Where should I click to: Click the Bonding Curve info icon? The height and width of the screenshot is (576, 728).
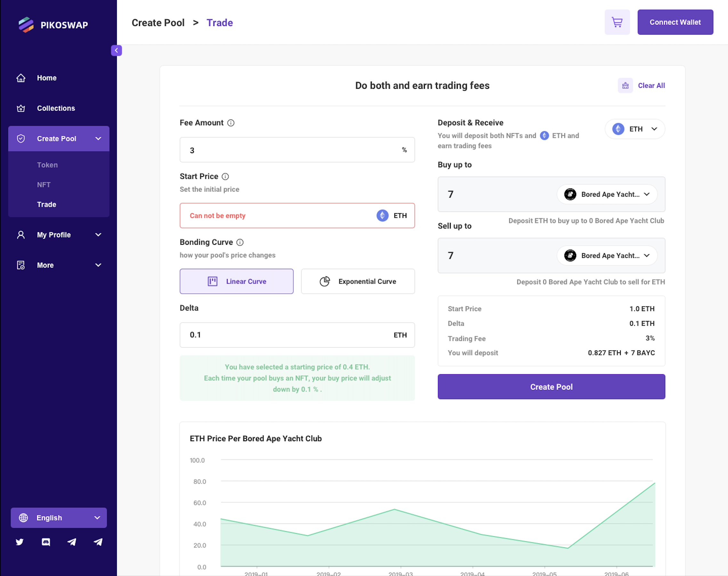(240, 243)
